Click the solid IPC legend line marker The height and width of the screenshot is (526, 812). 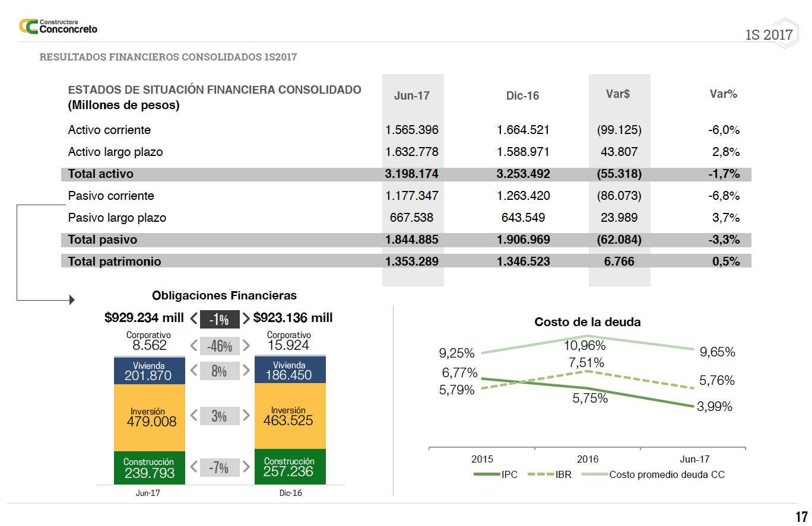(x=486, y=474)
